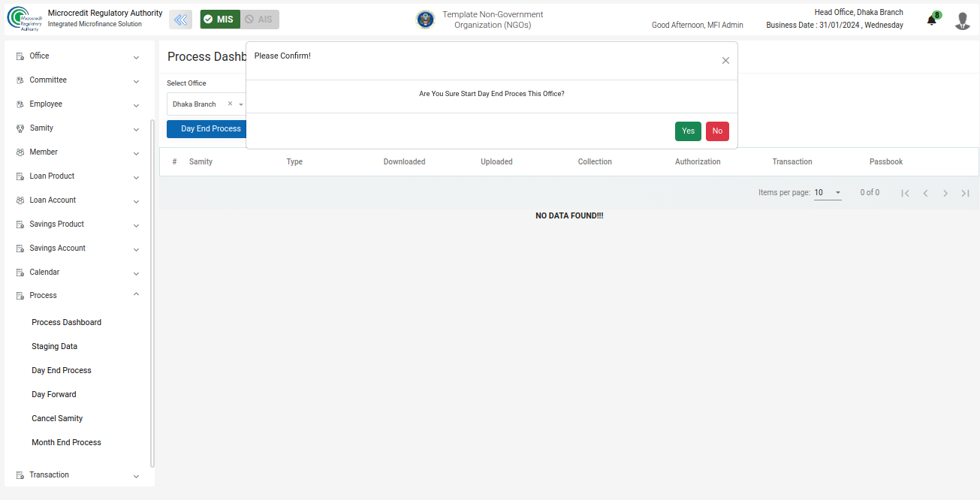
Task: Go to next page in paginator
Action: point(945,193)
